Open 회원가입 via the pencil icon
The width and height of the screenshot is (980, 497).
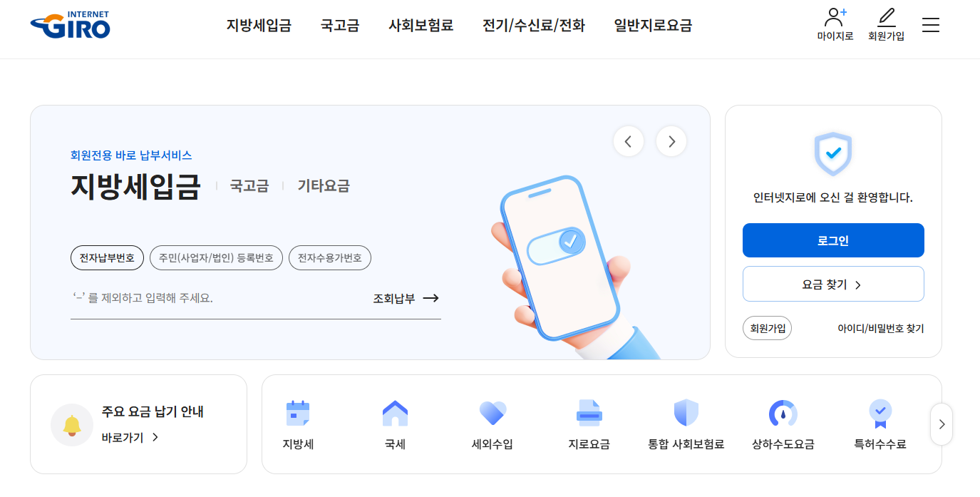point(886,24)
